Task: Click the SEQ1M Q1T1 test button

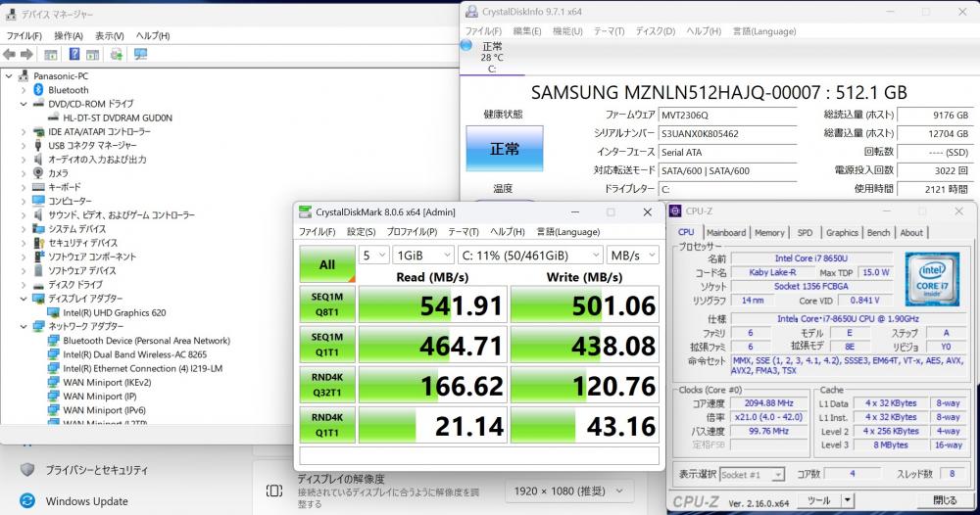Action: click(327, 344)
